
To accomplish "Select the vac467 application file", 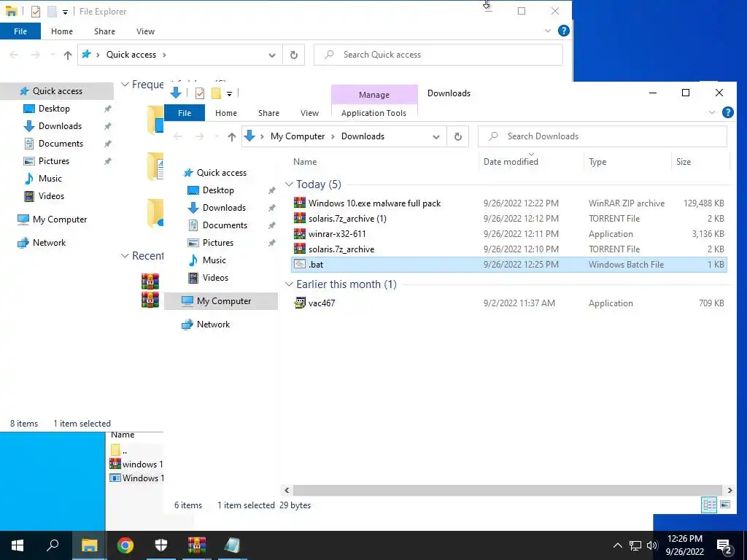I will click(508, 303).
